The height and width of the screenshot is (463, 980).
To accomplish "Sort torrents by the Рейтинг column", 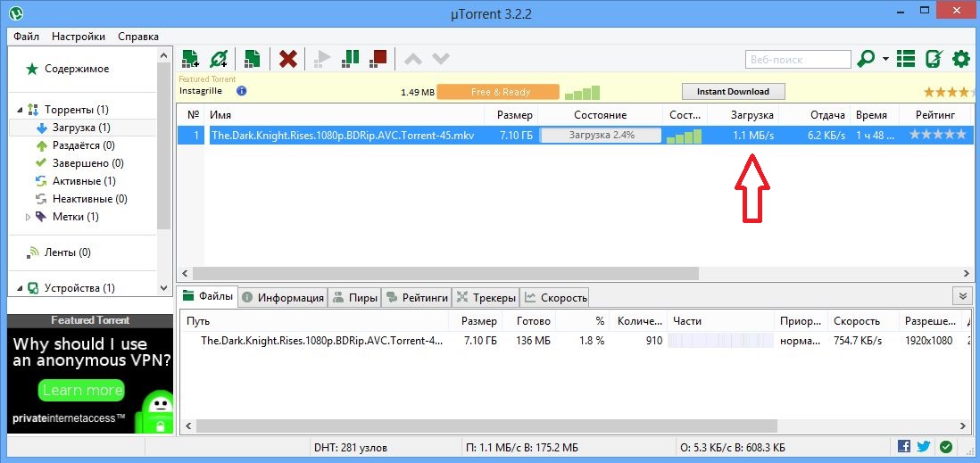I will tap(935, 115).
